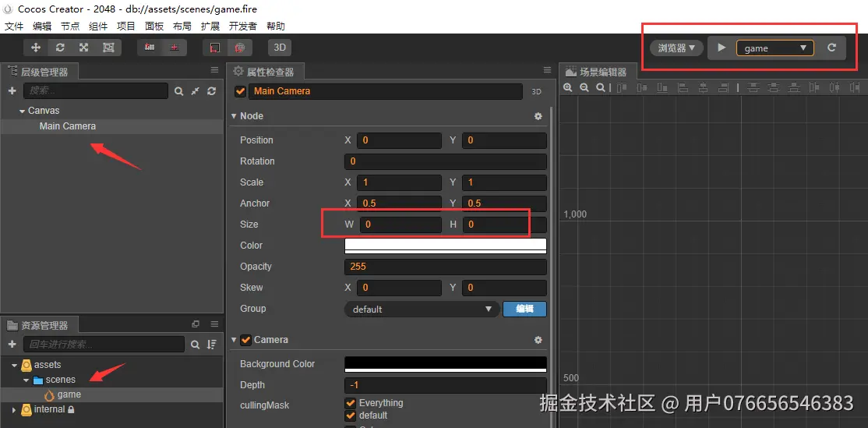Select the Move transform tool
The width and height of the screenshot is (868, 428).
tap(36, 48)
